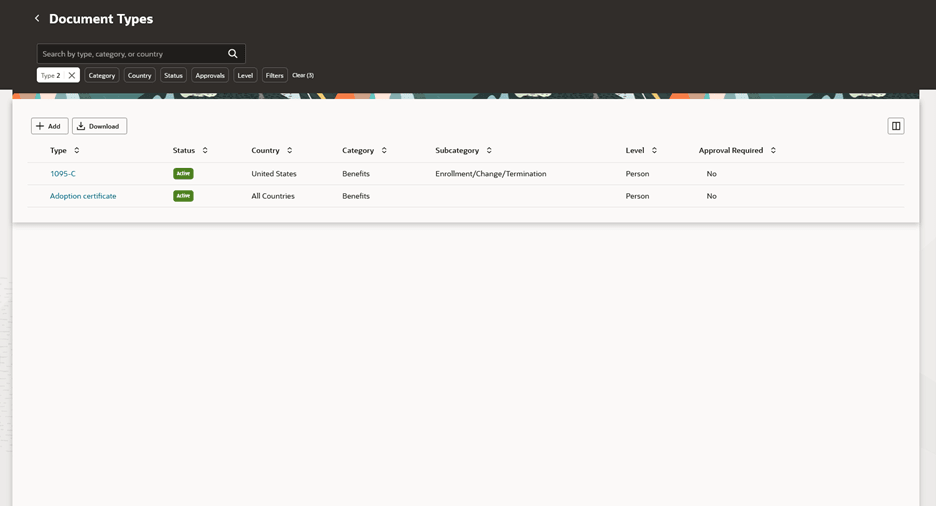This screenshot has height=506, width=936.
Task: Open the Status filter
Action: pyautogui.click(x=173, y=75)
